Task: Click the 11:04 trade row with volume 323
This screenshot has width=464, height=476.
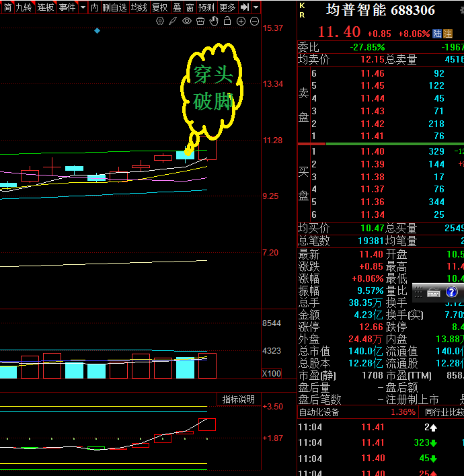Action: point(380,442)
